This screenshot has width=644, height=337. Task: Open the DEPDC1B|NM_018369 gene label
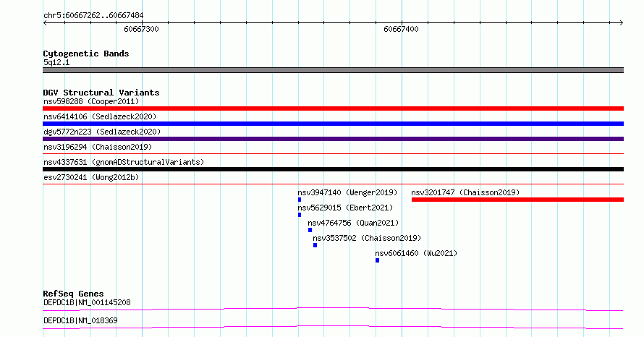80,320
